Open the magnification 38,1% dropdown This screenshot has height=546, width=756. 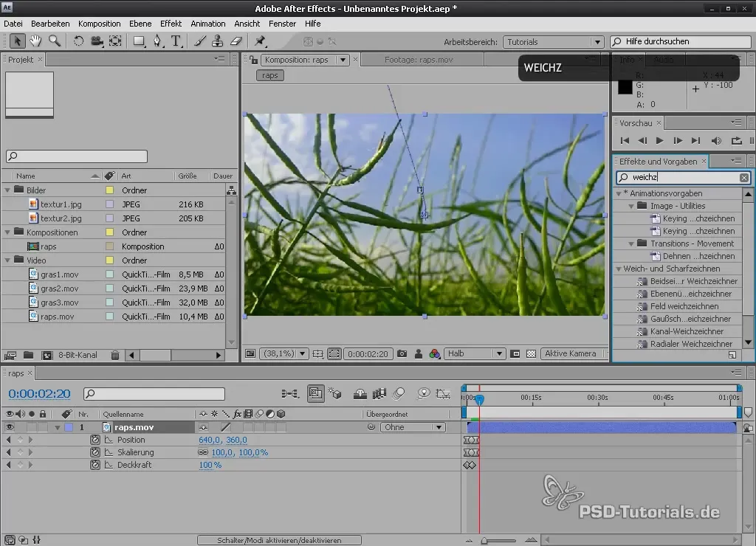[283, 353]
